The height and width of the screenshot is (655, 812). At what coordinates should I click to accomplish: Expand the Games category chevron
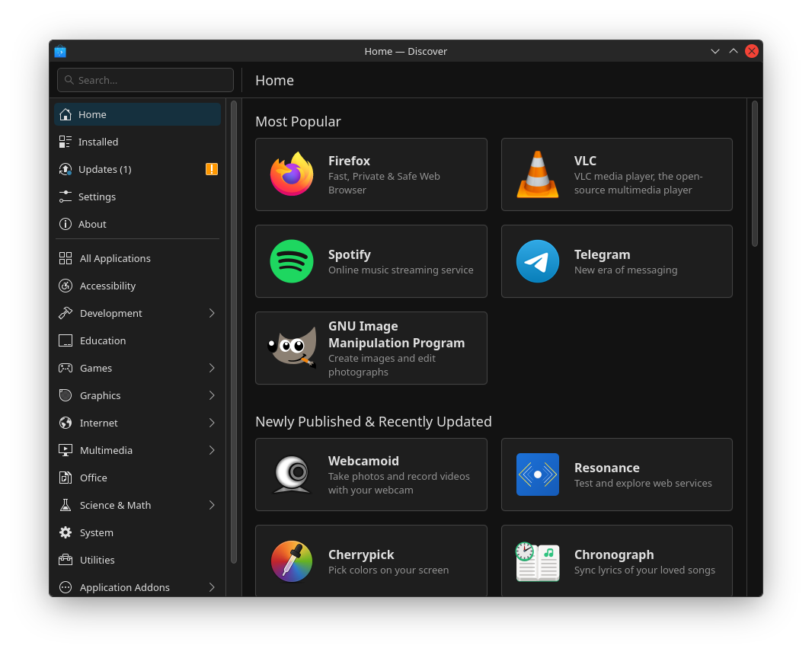click(212, 368)
